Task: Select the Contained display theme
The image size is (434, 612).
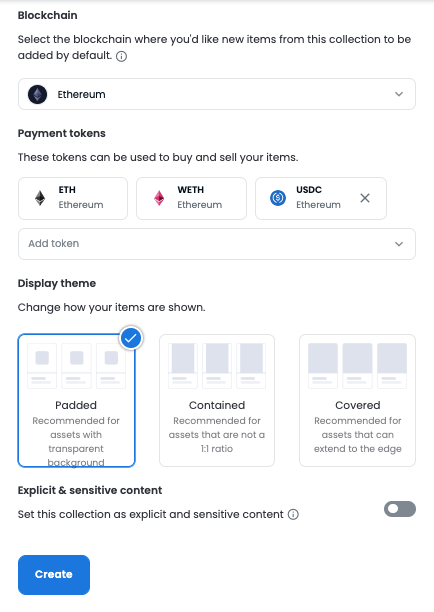Action: tap(217, 400)
